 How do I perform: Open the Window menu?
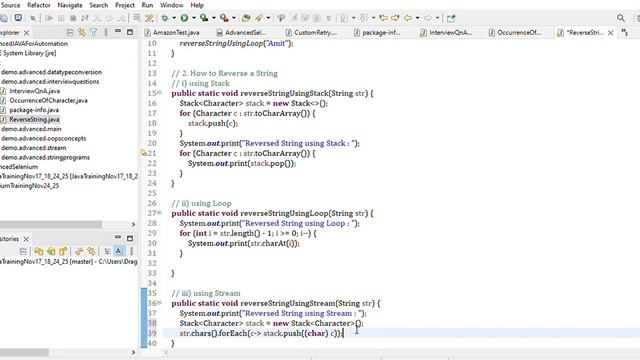coord(171,5)
